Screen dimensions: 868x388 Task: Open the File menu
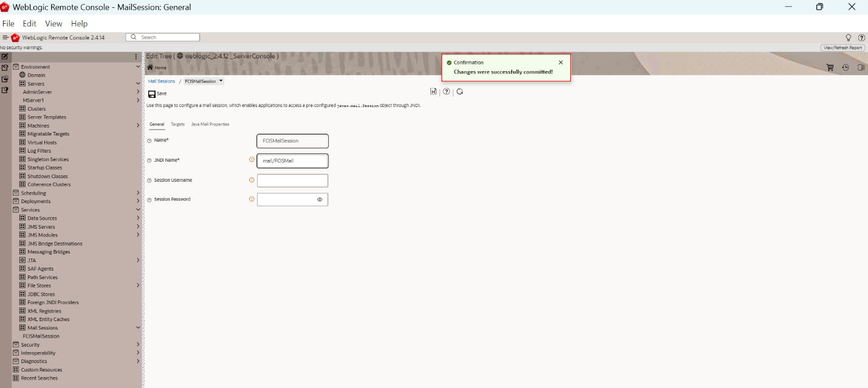(9, 24)
